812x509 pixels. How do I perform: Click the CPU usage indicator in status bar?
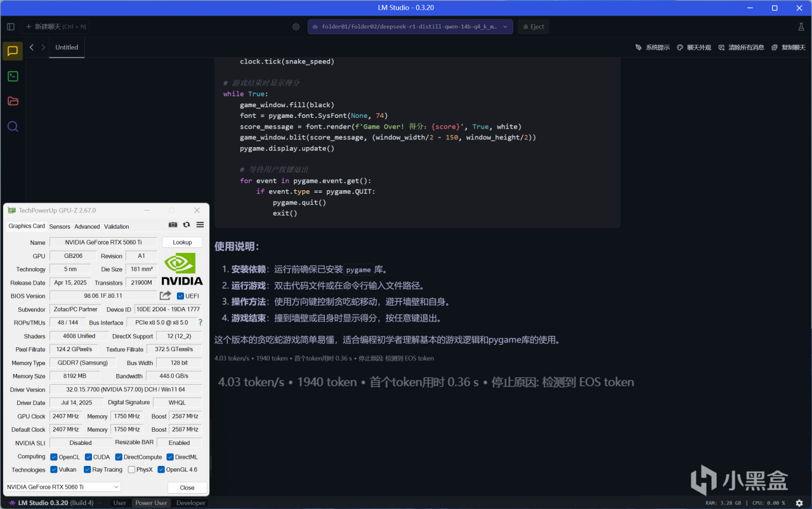768,503
